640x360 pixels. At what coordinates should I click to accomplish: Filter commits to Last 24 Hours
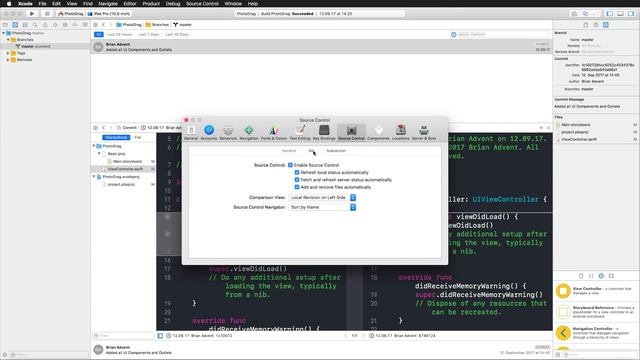120,35
